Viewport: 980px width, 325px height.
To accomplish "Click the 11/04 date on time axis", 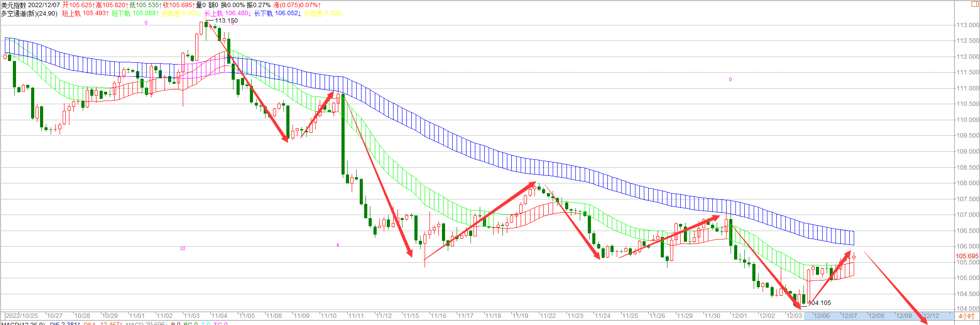I will tap(219, 316).
